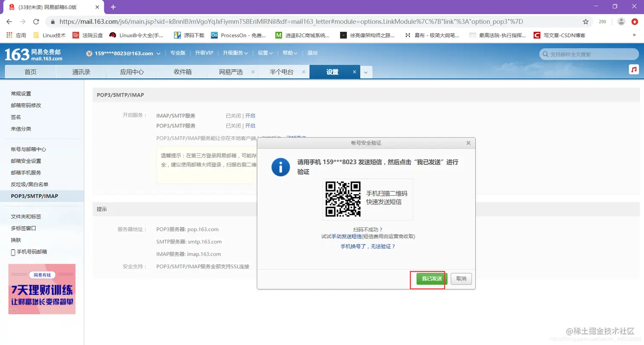Open 邮箱密码修改 settings
644x345 pixels.
[x=26, y=105]
